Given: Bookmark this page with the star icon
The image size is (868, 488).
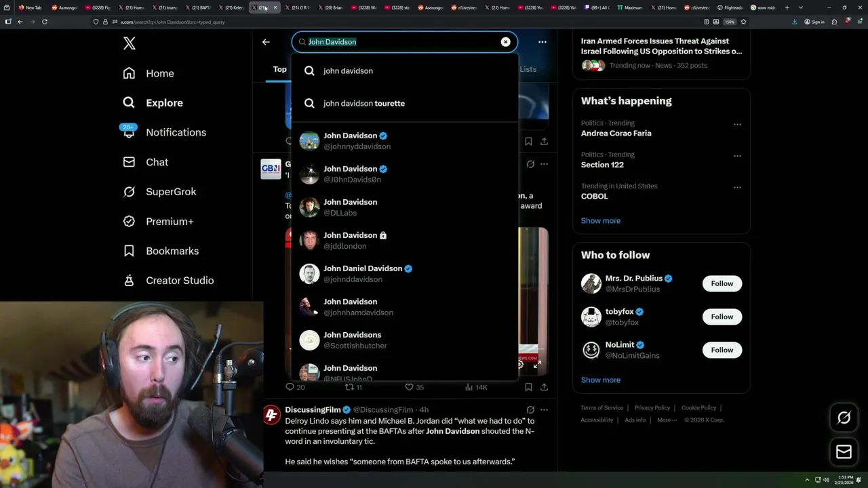Looking at the screenshot, I should [743, 22].
